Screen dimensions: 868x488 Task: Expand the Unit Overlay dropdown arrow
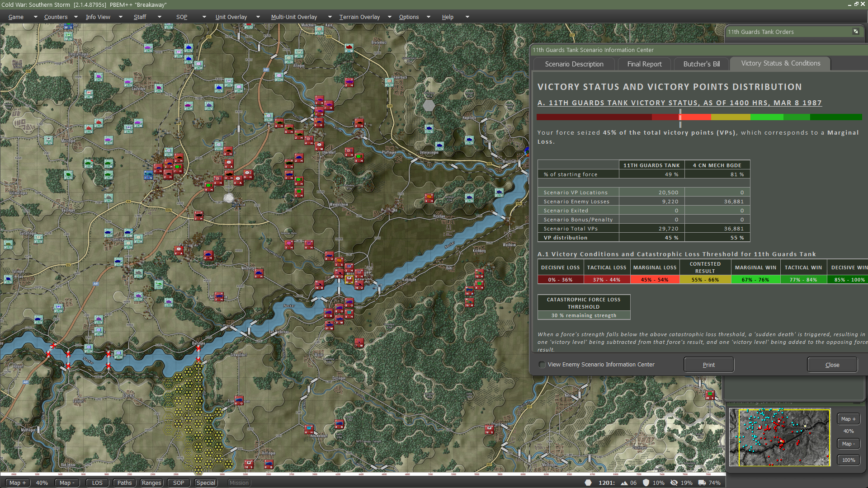click(x=258, y=17)
